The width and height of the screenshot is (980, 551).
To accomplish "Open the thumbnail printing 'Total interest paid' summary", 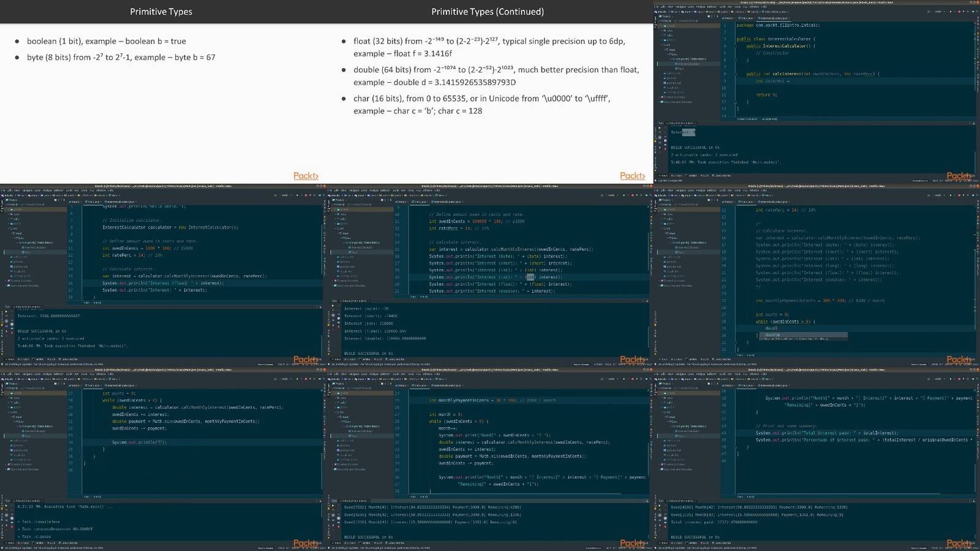I will pos(816,460).
